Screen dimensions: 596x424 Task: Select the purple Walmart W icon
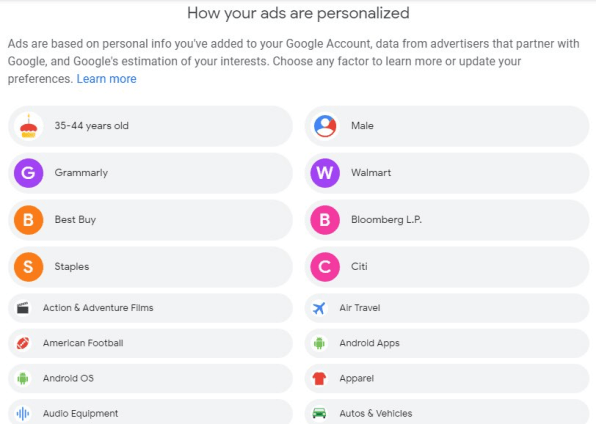[x=325, y=173]
